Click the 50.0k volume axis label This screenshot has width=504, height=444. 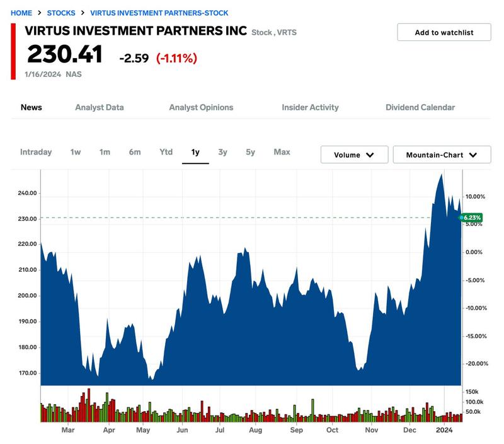point(473,412)
